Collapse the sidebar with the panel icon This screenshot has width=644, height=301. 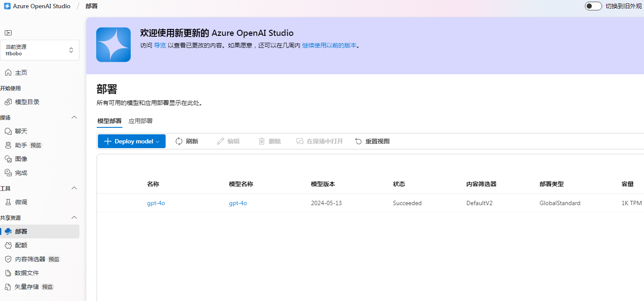[x=8, y=33]
